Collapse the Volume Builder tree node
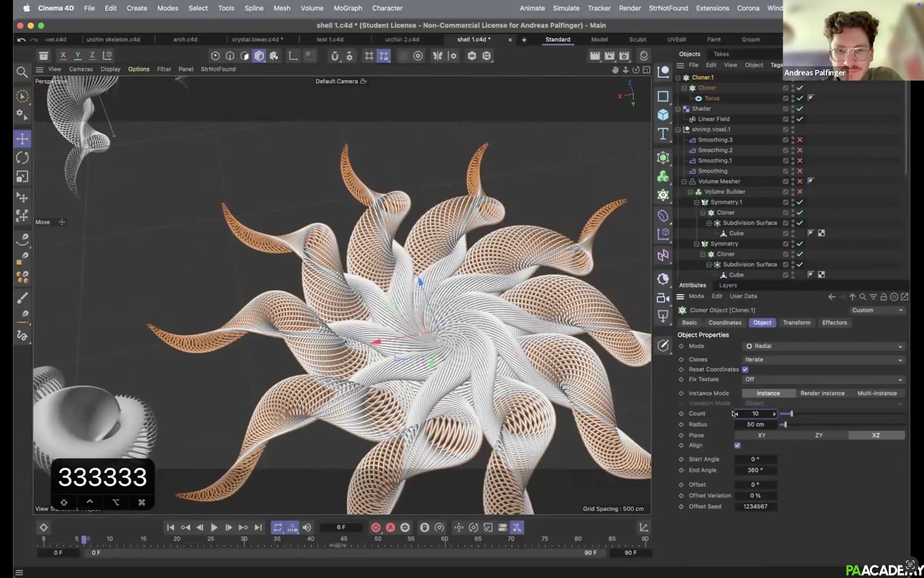 click(x=690, y=192)
